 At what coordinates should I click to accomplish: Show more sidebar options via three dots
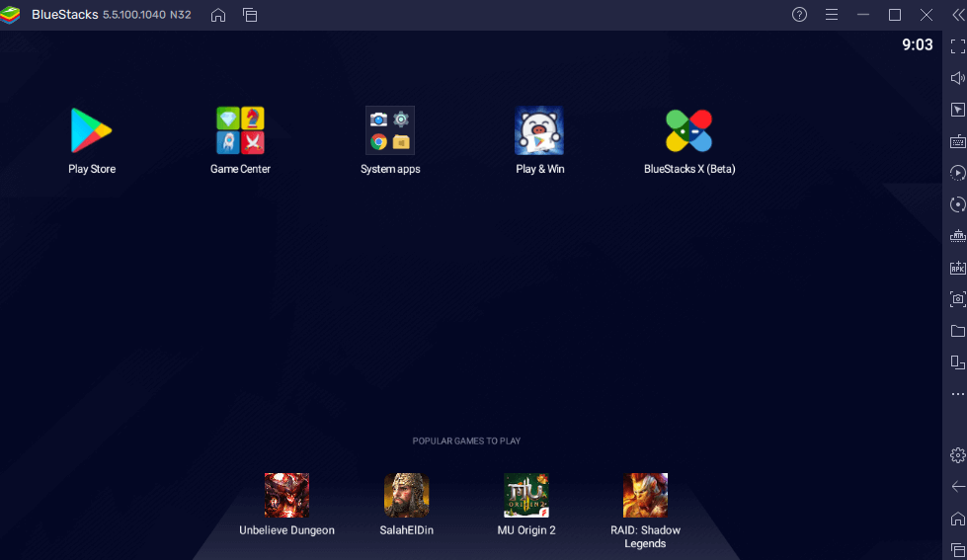tap(958, 394)
